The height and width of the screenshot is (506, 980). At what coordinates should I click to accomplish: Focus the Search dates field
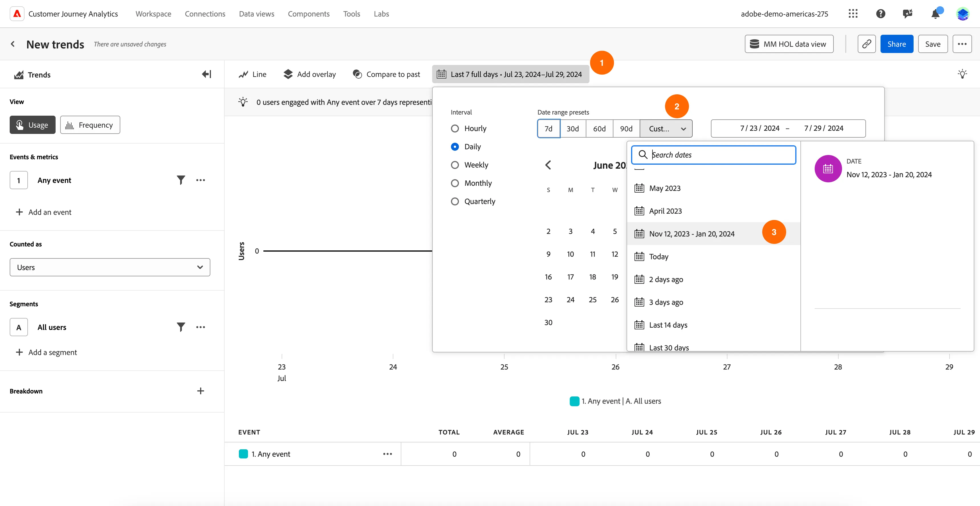(x=714, y=155)
